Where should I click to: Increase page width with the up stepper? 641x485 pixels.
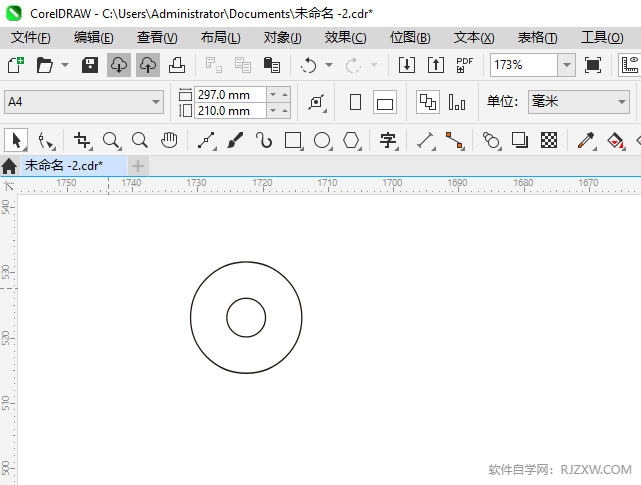tap(285, 95)
